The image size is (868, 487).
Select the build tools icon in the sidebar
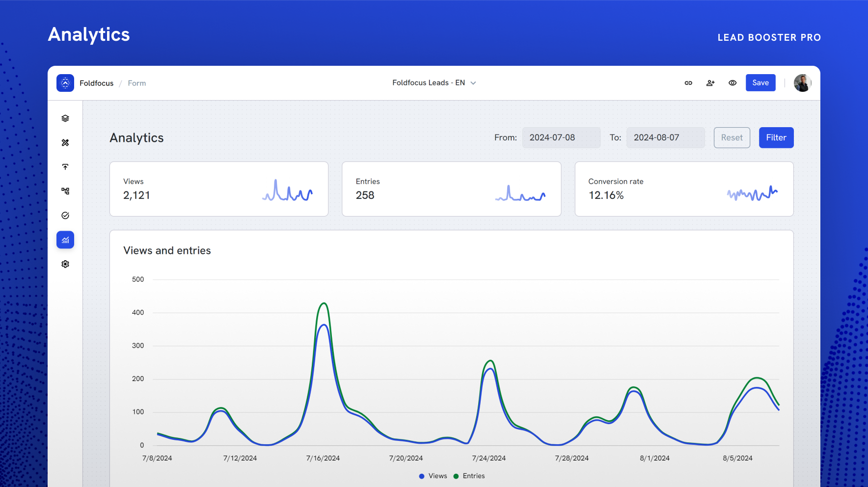65,143
